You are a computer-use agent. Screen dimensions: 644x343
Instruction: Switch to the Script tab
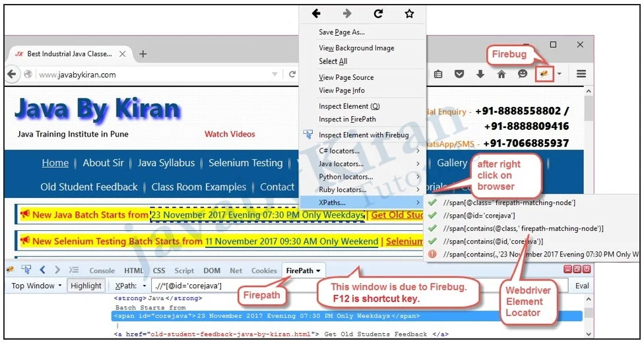(x=184, y=270)
